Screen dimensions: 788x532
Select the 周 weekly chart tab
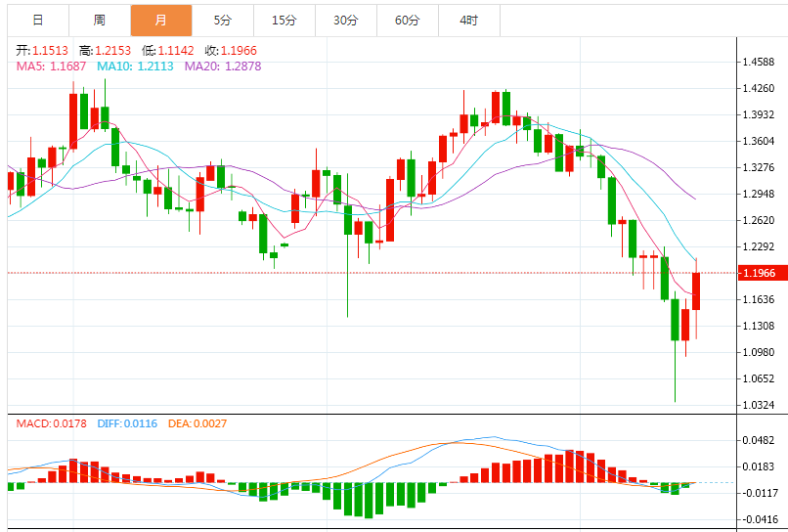point(100,21)
